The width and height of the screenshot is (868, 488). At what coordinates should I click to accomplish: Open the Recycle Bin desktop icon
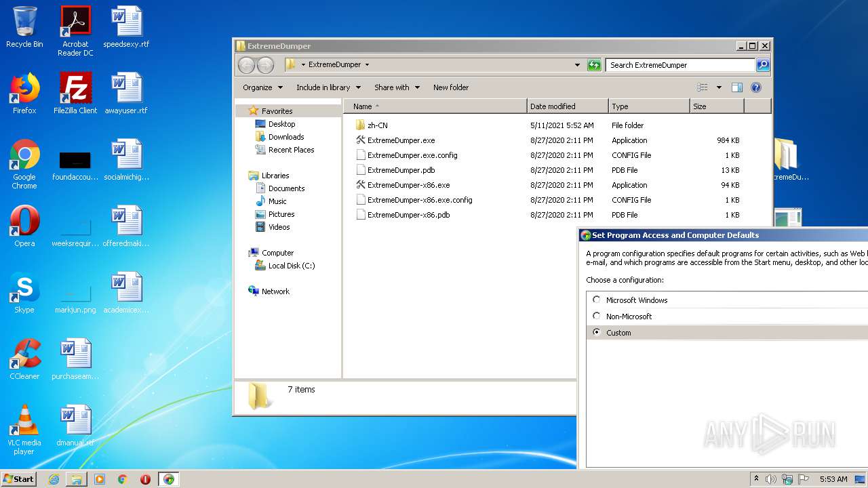click(24, 27)
